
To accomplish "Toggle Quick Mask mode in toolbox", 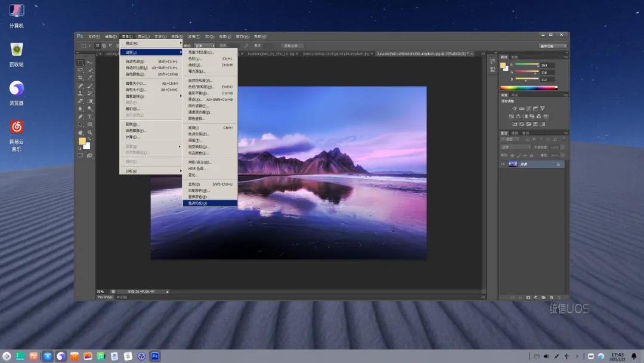I will point(80,155).
